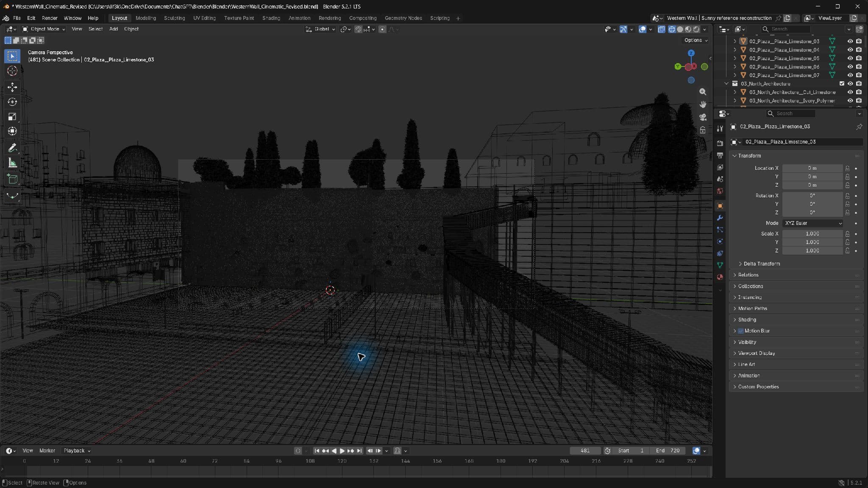Open the Modifiers wrench properties tab
The height and width of the screenshot is (488, 868).
click(x=720, y=218)
